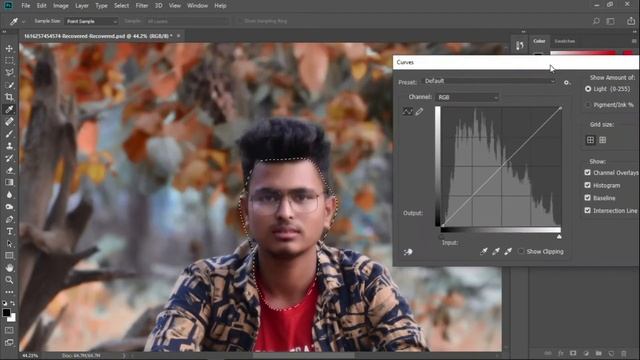The height and width of the screenshot is (360, 640).
Task: Activate the on-image adjustment hand tool
Action: [x=408, y=252]
